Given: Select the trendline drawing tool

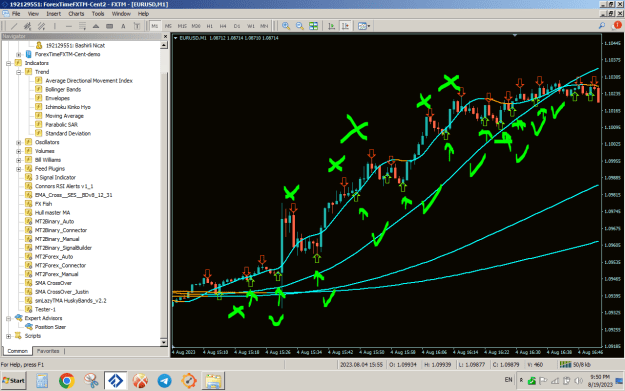Looking at the screenshot, I should (14, 26).
